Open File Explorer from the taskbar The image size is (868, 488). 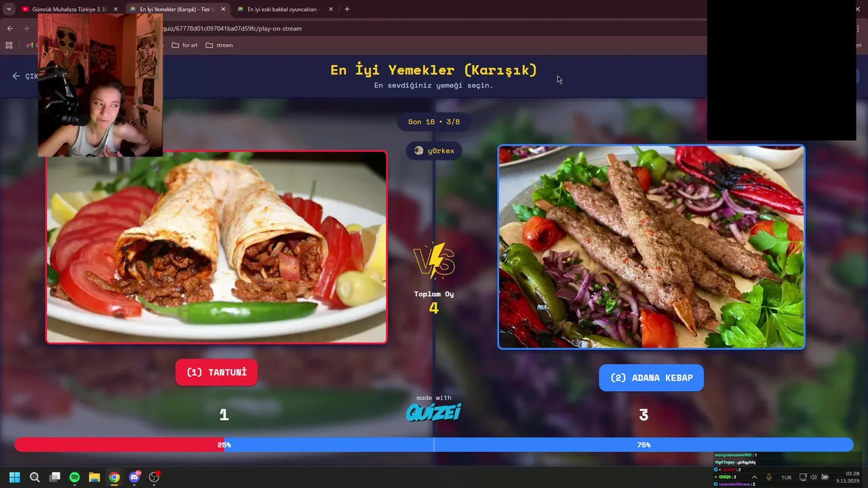pos(94,477)
